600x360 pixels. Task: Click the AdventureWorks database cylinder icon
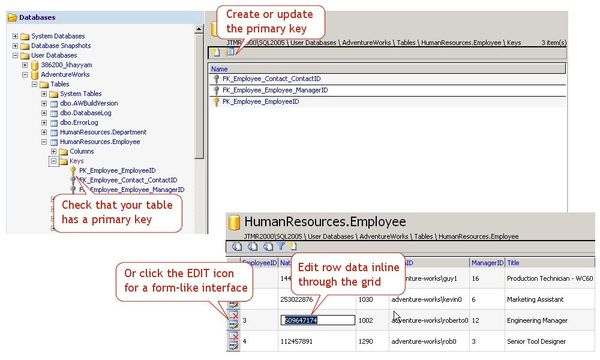pyautogui.click(x=35, y=75)
